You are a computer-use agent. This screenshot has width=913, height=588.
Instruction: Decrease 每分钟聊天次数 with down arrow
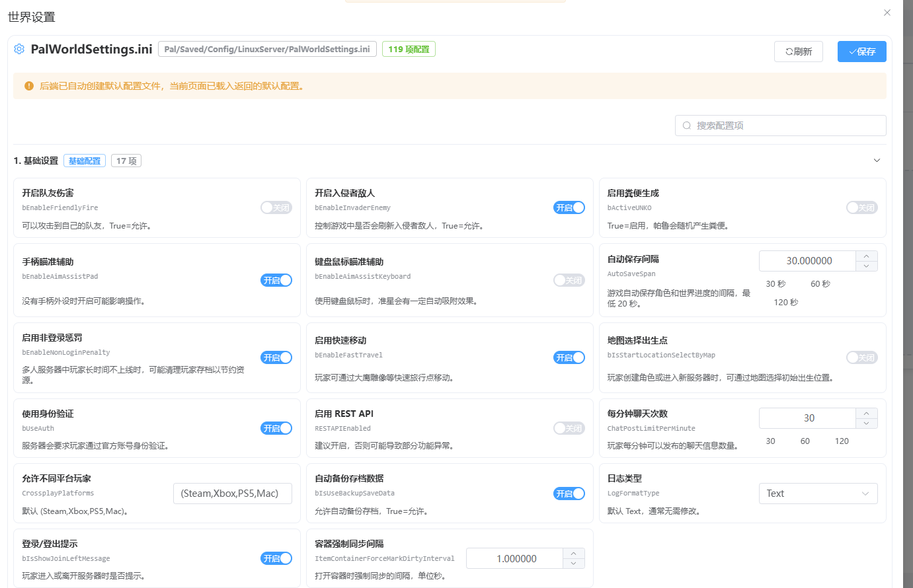tap(867, 423)
